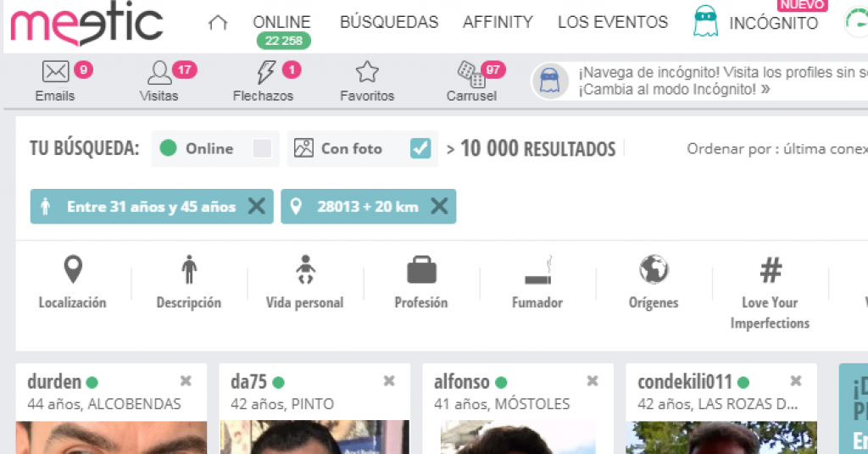Screen dimensions: 868x454
Task: Go to the home page icon
Action: [218, 23]
